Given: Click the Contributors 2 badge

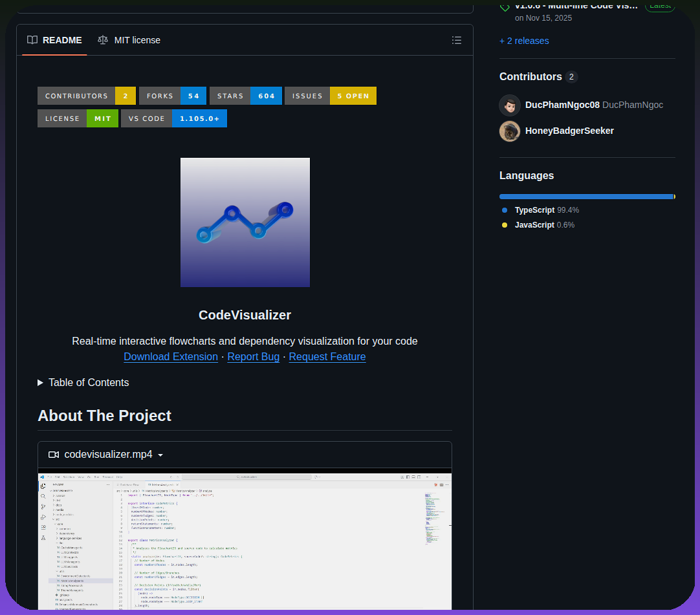Looking at the screenshot, I should tap(87, 96).
